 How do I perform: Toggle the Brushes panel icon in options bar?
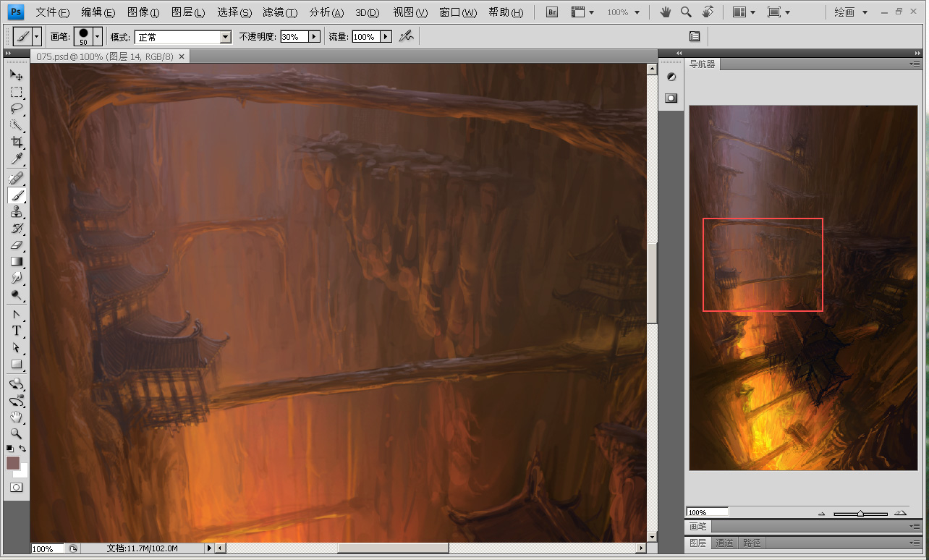tap(695, 36)
